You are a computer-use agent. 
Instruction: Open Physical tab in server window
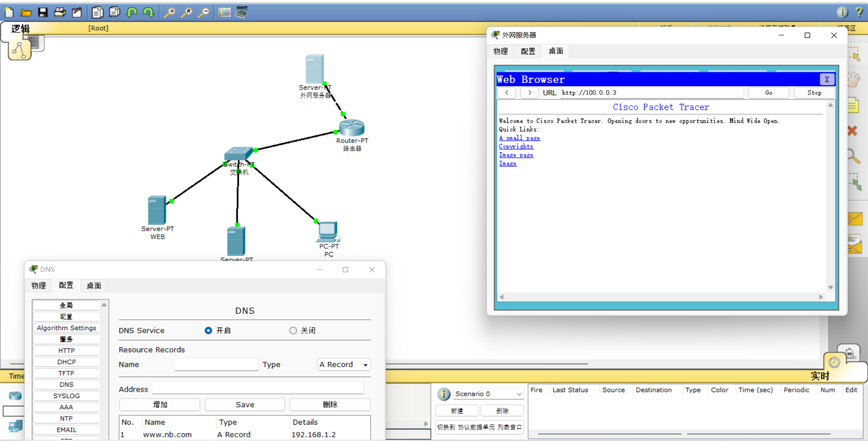[500, 51]
